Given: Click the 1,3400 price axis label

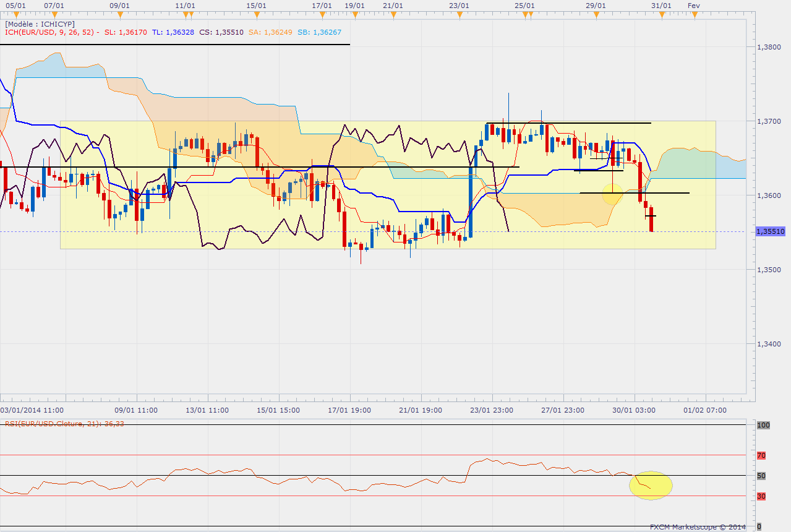Looking at the screenshot, I should [x=768, y=344].
